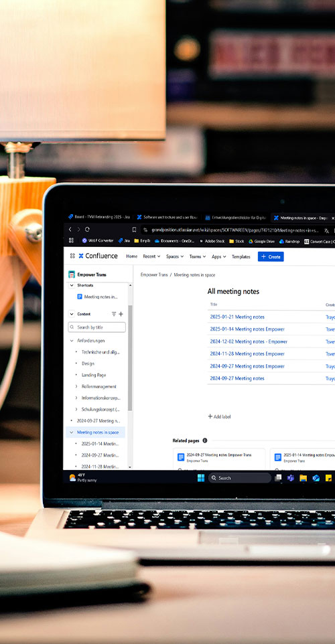Open the Apps dropdown menu
The image size is (335, 644).
point(218,256)
